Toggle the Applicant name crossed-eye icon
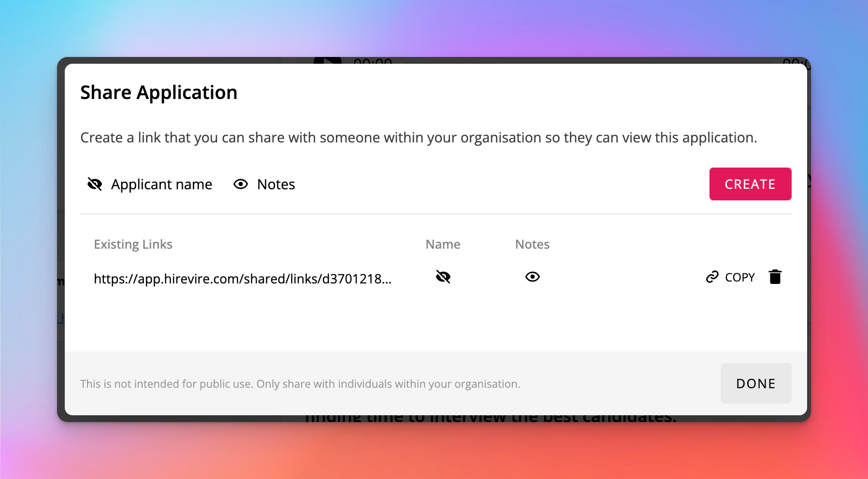 click(x=95, y=184)
